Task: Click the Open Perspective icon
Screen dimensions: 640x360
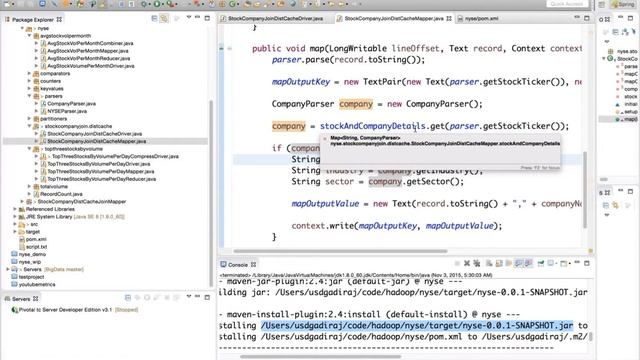Action: pyautogui.click(x=602, y=4)
